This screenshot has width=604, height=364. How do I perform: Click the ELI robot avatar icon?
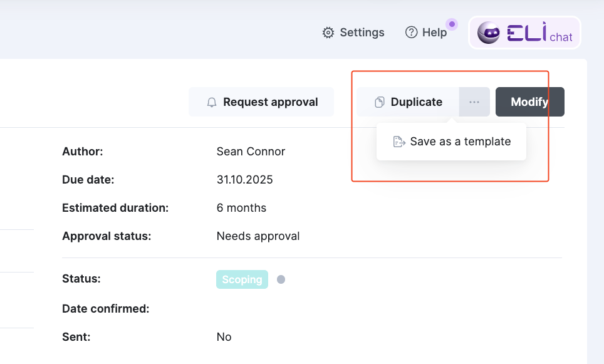489,33
